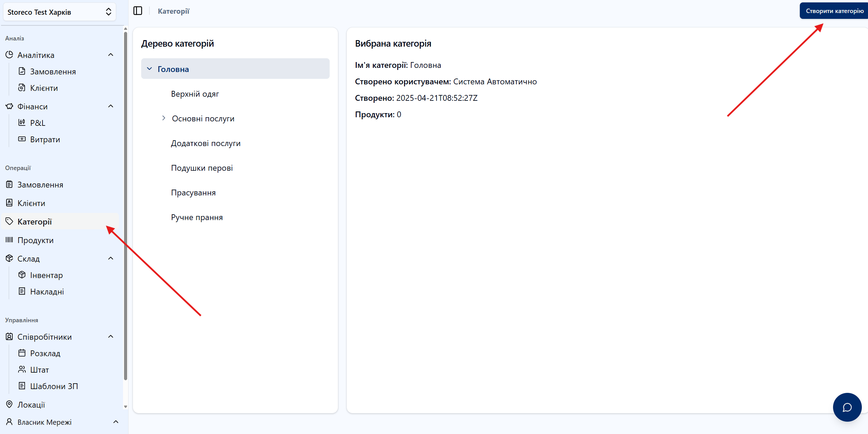Open the chat support bubble
Viewport: 868px width, 434px height.
[x=847, y=407]
